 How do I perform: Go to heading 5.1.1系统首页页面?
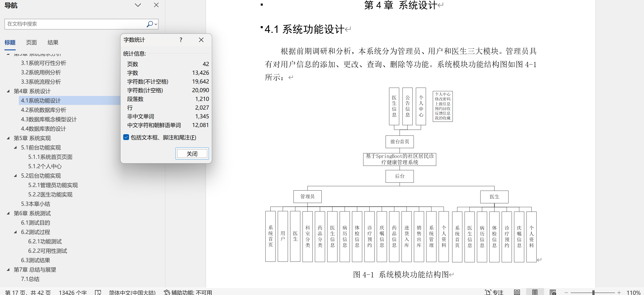click(50, 157)
